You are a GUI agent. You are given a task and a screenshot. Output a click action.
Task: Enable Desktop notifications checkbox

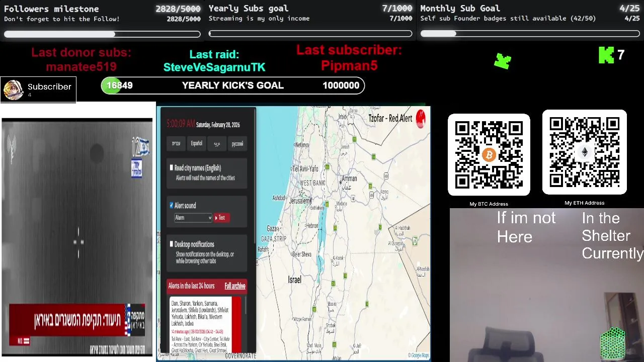(x=172, y=244)
